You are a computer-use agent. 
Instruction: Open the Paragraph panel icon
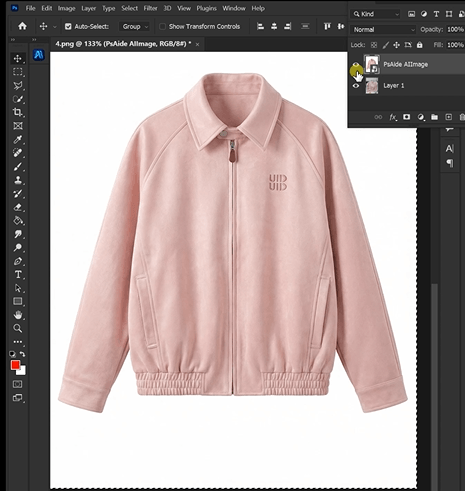450,163
